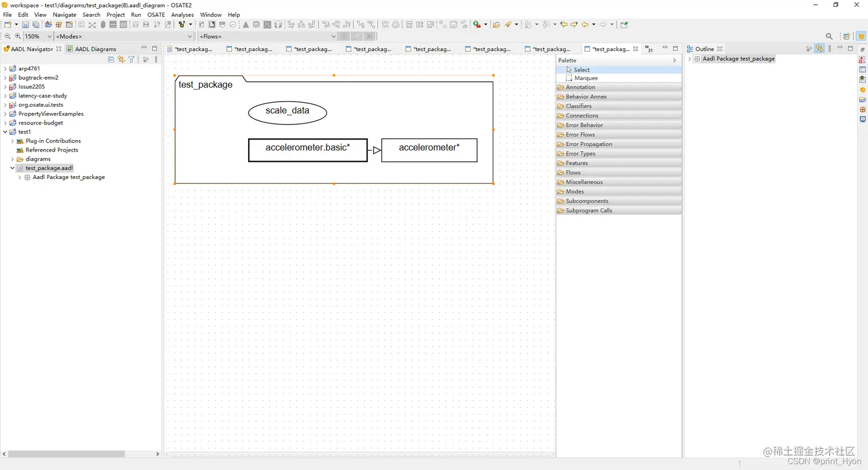
Task: Switch to the AADL Diagrams tab
Action: coord(92,49)
